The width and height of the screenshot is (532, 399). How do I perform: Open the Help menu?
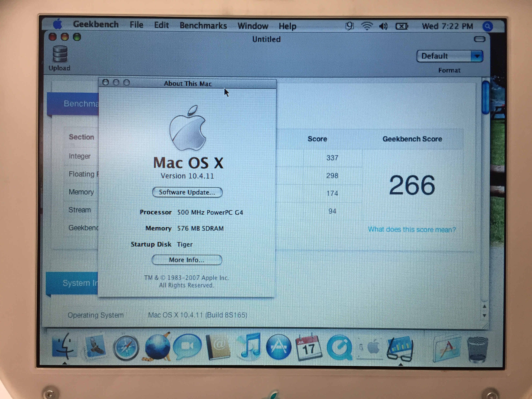[287, 26]
